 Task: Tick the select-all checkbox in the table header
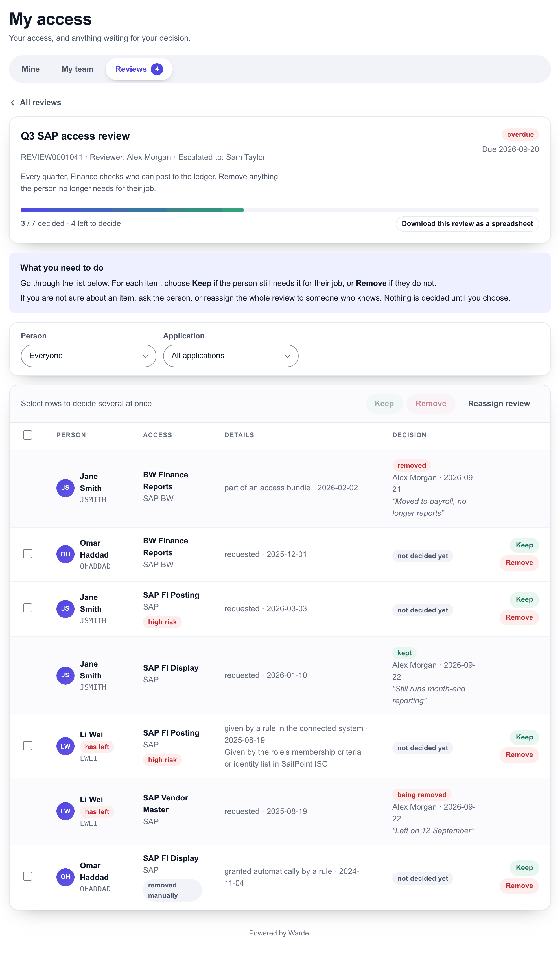pyautogui.click(x=28, y=435)
